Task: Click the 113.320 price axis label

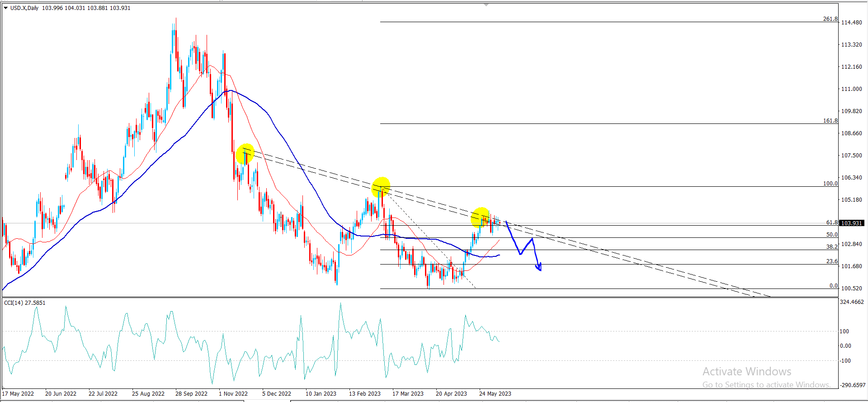Action: 851,45
